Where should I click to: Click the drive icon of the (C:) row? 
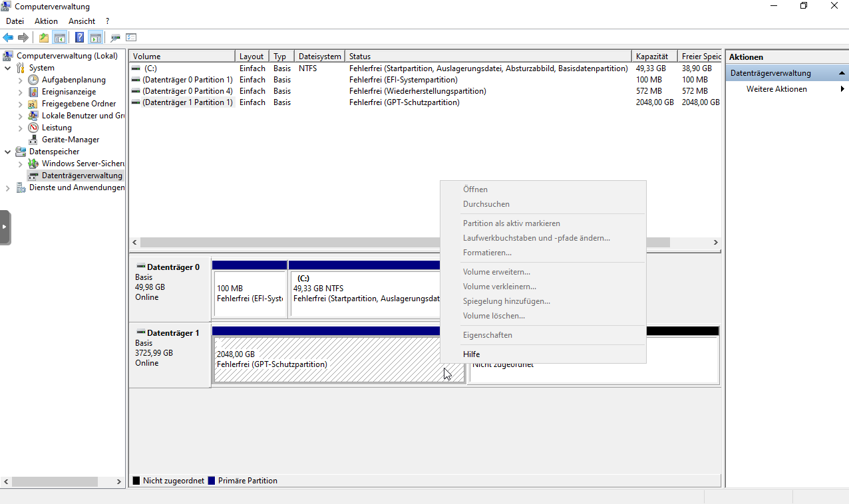[x=136, y=68]
